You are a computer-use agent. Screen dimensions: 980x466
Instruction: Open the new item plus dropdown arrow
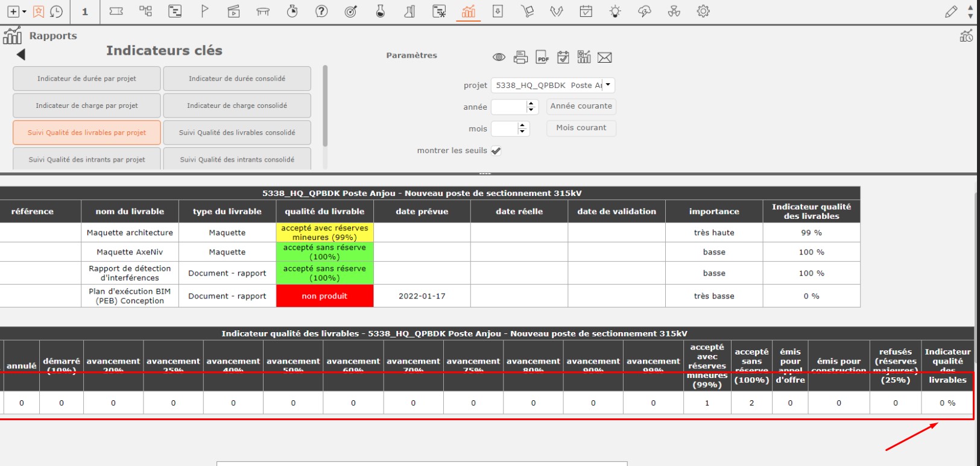pyautogui.click(x=24, y=11)
